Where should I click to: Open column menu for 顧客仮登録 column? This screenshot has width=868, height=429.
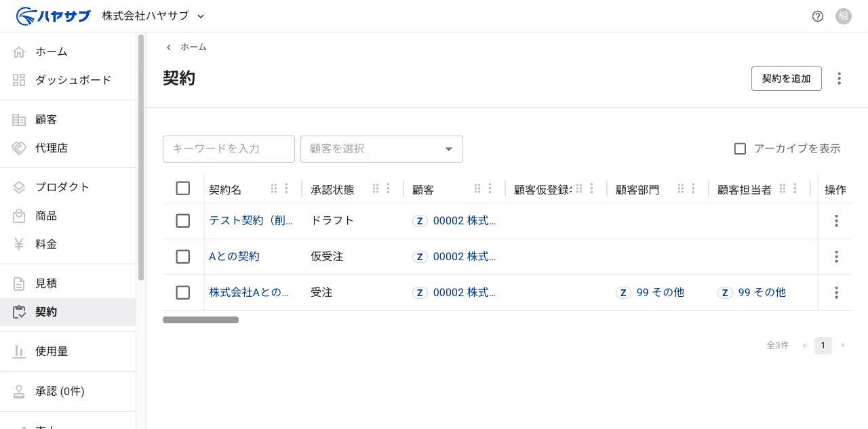tap(592, 188)
